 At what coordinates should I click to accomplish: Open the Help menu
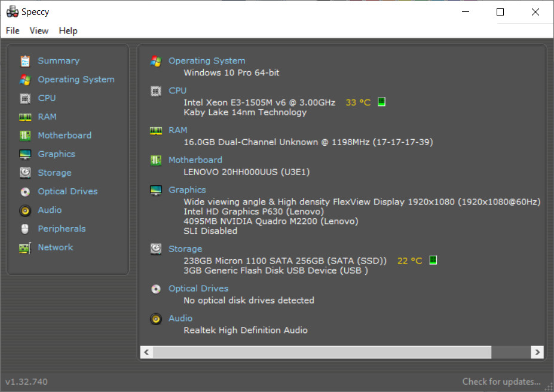68,30
